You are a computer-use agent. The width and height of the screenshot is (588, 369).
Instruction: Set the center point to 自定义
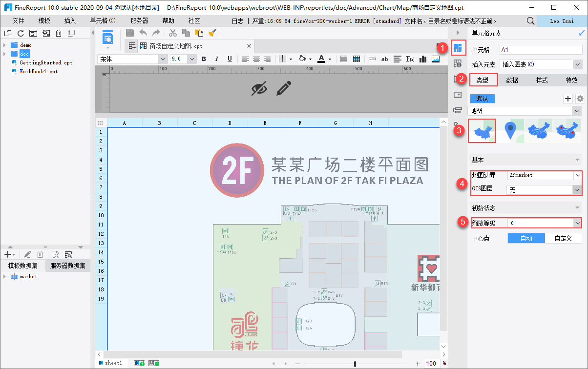pyautogui.click(x=563, y=238)
